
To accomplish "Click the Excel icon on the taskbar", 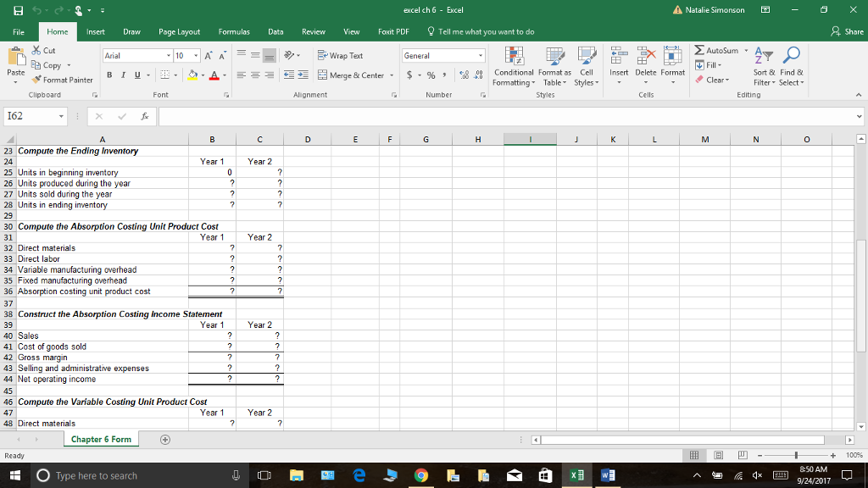I will 576,475.
